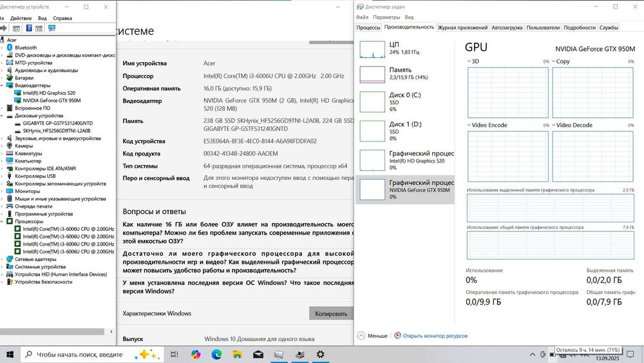Click the Копировать button near Характеристики Windows
The height and width of the screenshot is (363, 644).
(331, 313)
